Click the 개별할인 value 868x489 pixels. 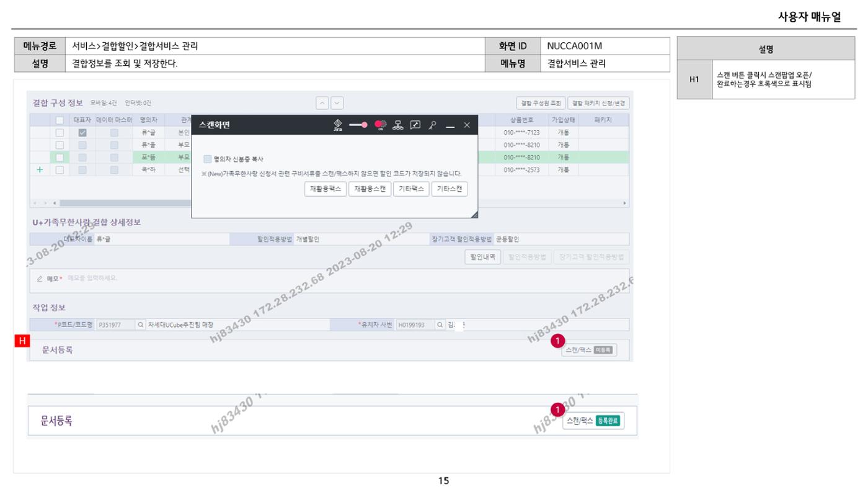(308, 239)
